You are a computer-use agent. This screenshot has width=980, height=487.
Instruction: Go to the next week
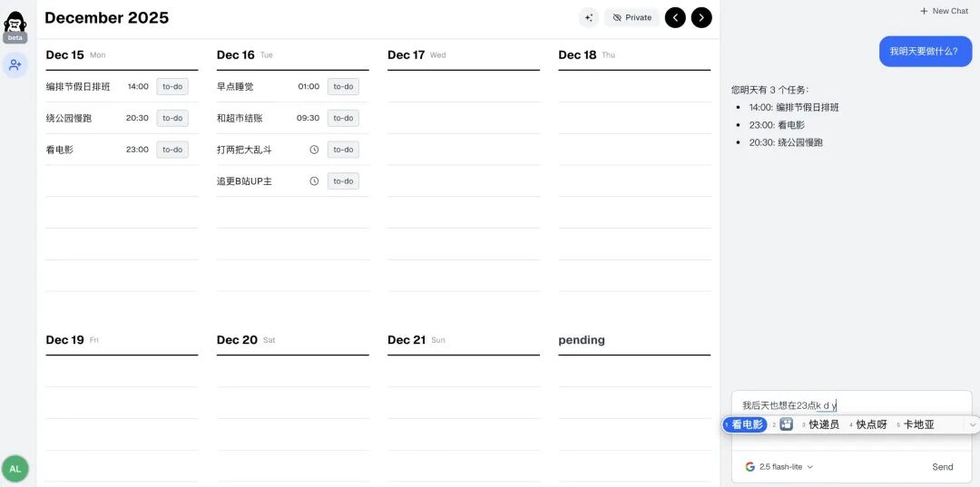701,17
